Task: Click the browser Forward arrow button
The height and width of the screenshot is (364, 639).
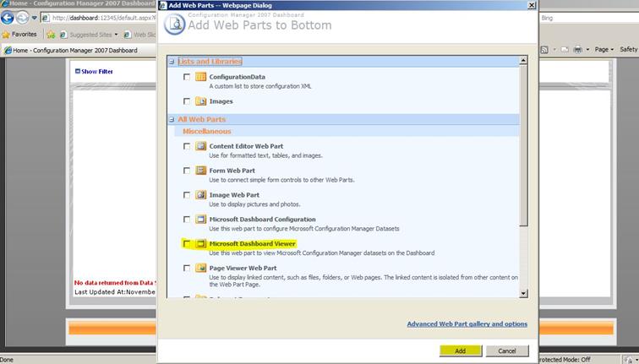Action: click(23, 18)
